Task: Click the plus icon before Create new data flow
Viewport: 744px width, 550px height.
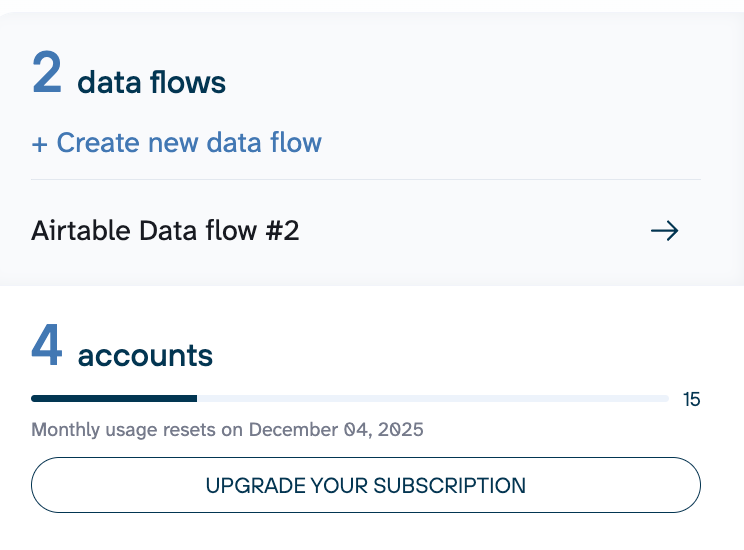Action: click(x=40, y=144)
